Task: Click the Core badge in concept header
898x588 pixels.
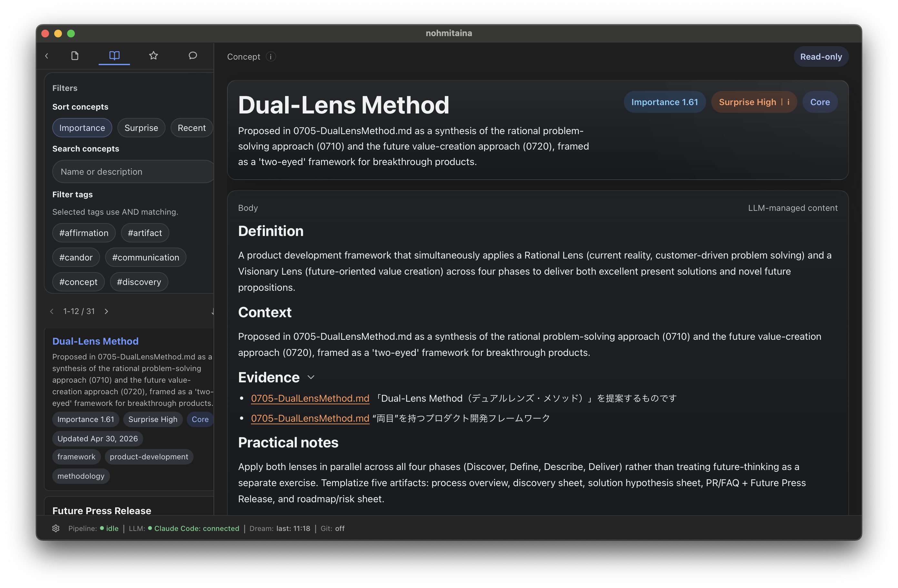Action: tap(820, 102)
